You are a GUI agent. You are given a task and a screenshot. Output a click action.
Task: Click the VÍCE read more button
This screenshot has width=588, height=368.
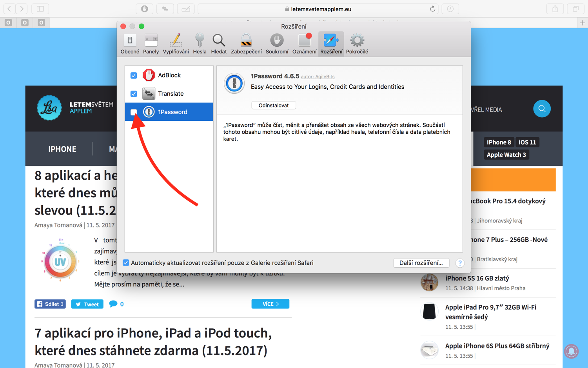coord(270,304)
